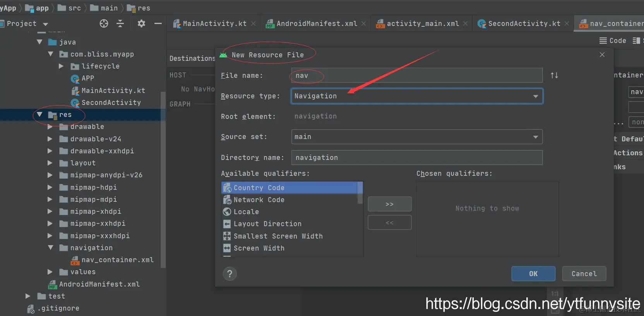The width and height of the screenshot is (644, 316).
Task: Click the Available qualifiers list scrollbar
Action: pos(360,193)
